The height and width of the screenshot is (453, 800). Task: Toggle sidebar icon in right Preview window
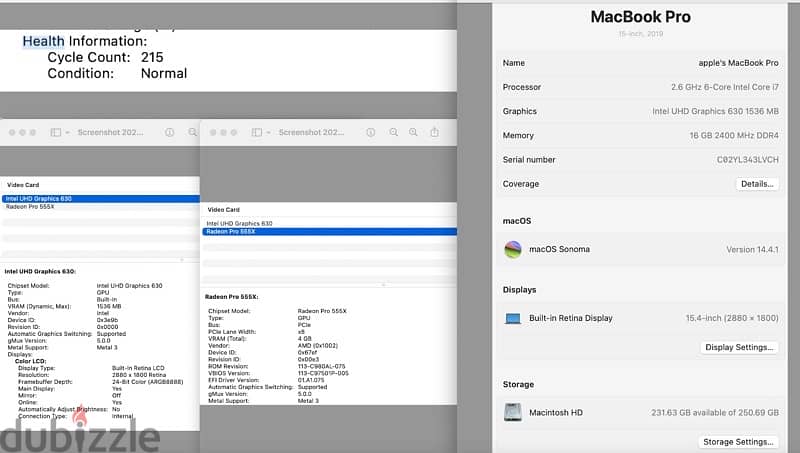pyautogui.click(x=257, y=132)
